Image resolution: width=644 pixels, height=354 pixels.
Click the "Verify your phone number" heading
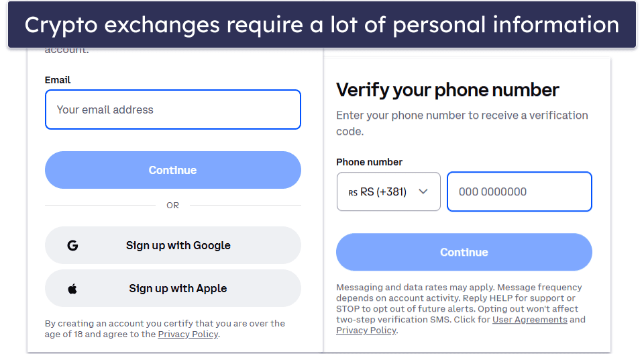[447, 90]
